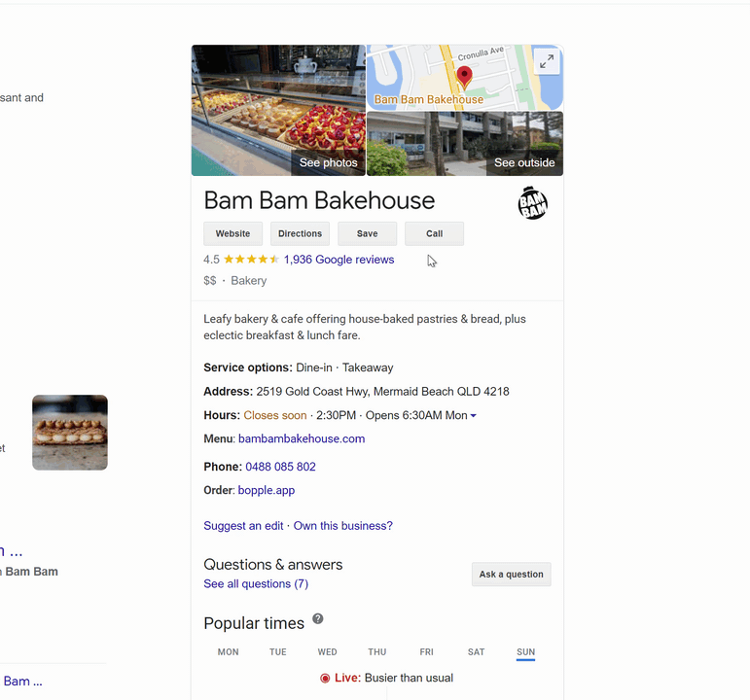Expand the map with fullscreen icon
The width and height of the screenshot is (750, 700).
click(547, 62)
